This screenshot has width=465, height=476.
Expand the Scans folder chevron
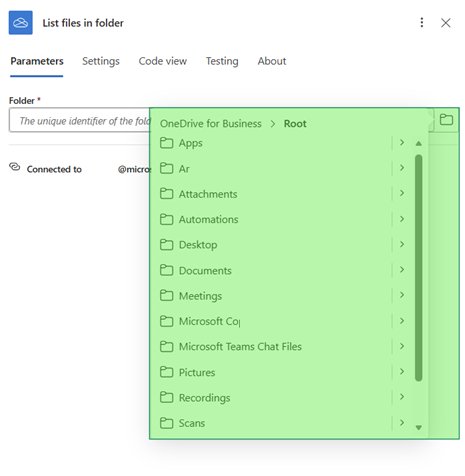click(402, 422)
